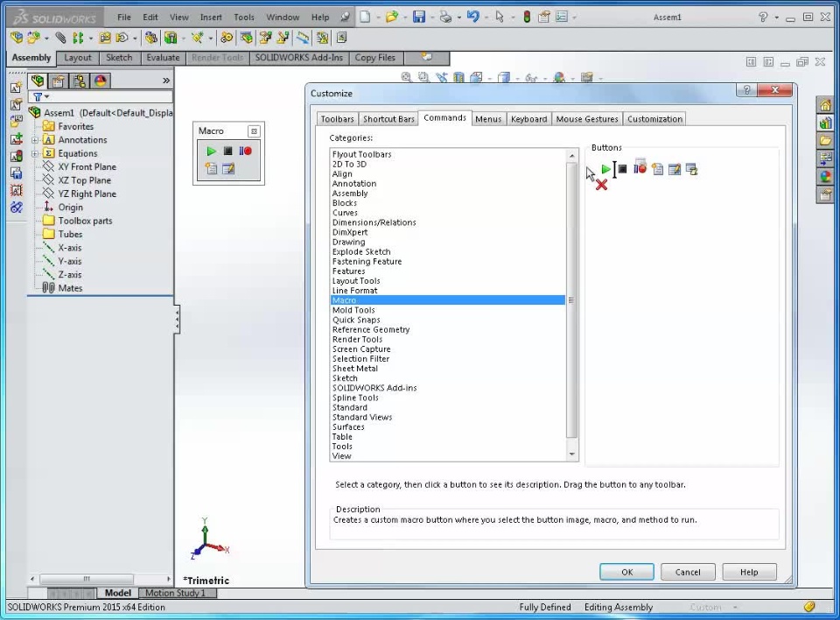Click the Record/Pause Macro icon in the Macro toolbar
Viewport: 840px width, 620px height.
click(245, 151)
